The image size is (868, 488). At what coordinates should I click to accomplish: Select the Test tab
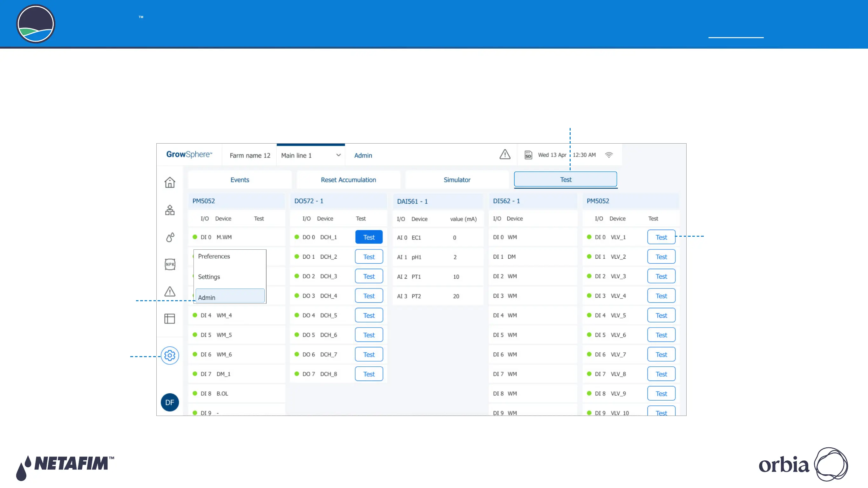(566, 179)
